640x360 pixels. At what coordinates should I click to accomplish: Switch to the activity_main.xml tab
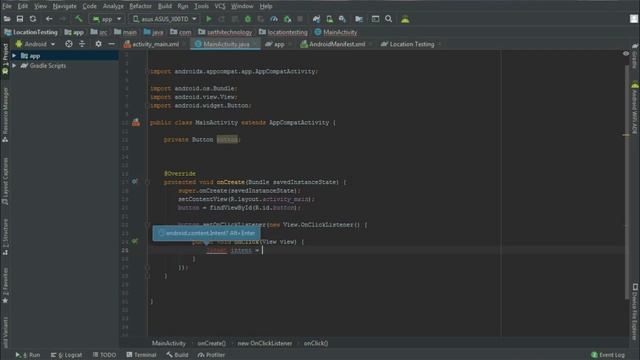[155, 44]
